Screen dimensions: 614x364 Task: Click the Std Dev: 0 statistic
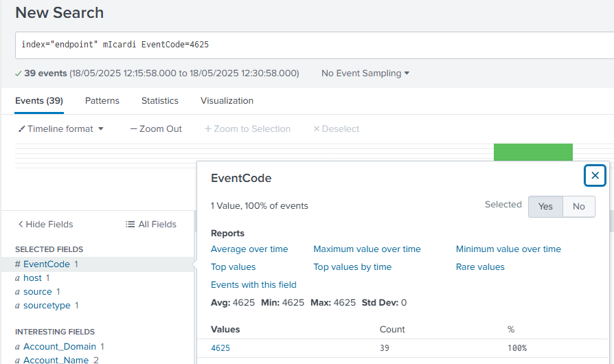click(384, 303)
